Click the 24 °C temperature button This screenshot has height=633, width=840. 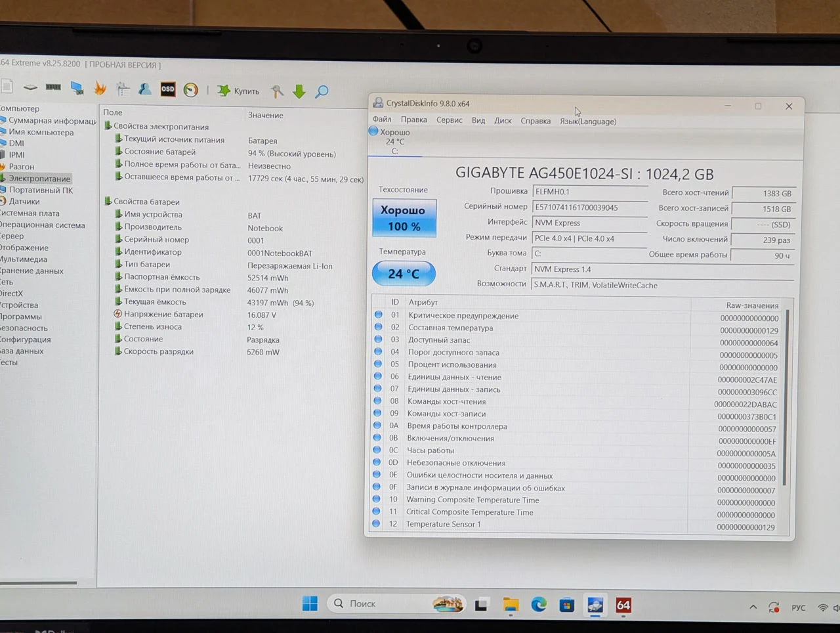[x=404, y=274]
